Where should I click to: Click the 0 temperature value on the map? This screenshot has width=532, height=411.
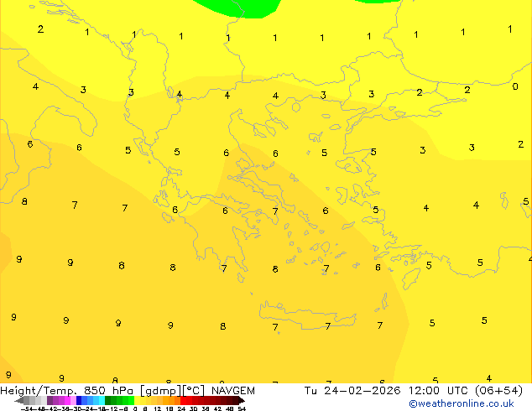click(x=515, y=86)
